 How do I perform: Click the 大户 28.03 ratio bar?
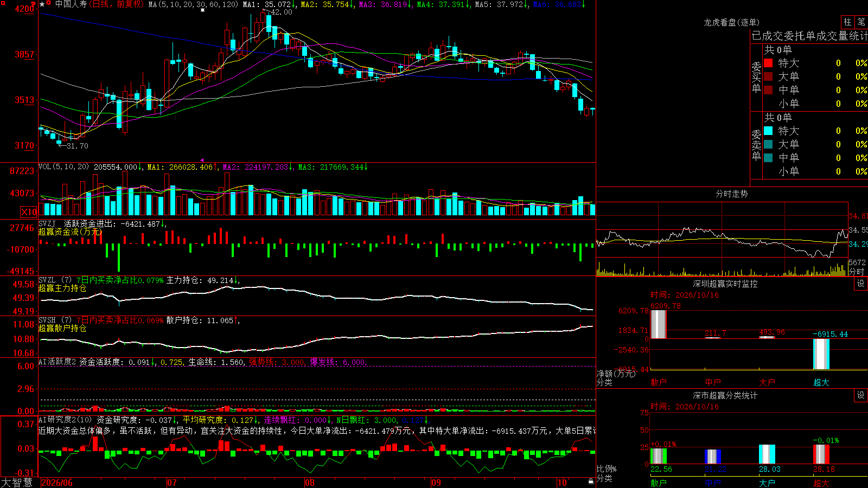(x=767, y=454)
